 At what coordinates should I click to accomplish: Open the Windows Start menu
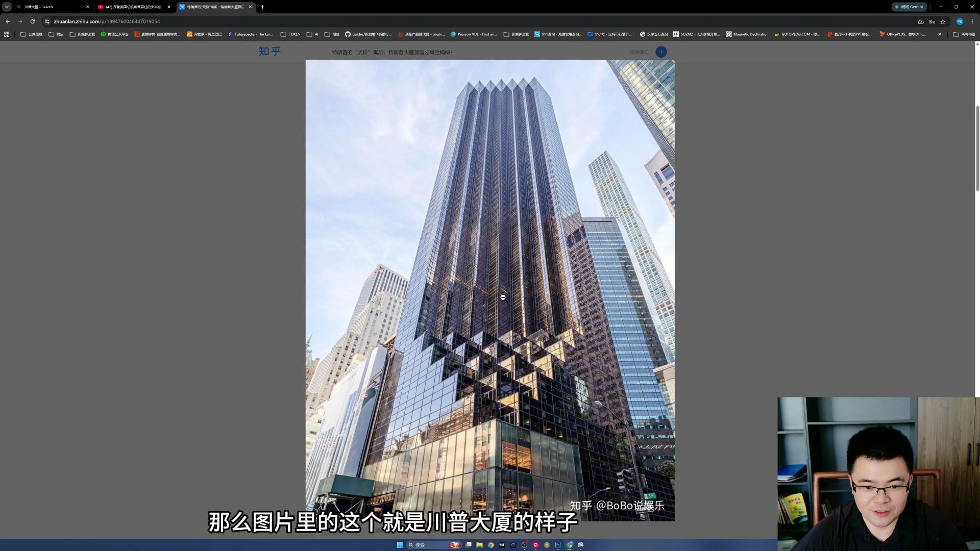click(x=400, y=545)
